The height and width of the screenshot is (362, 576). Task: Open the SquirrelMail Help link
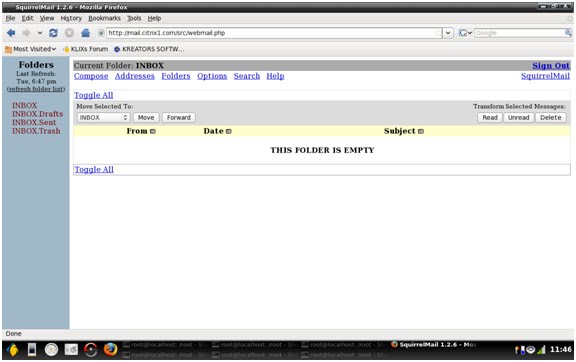275,76
